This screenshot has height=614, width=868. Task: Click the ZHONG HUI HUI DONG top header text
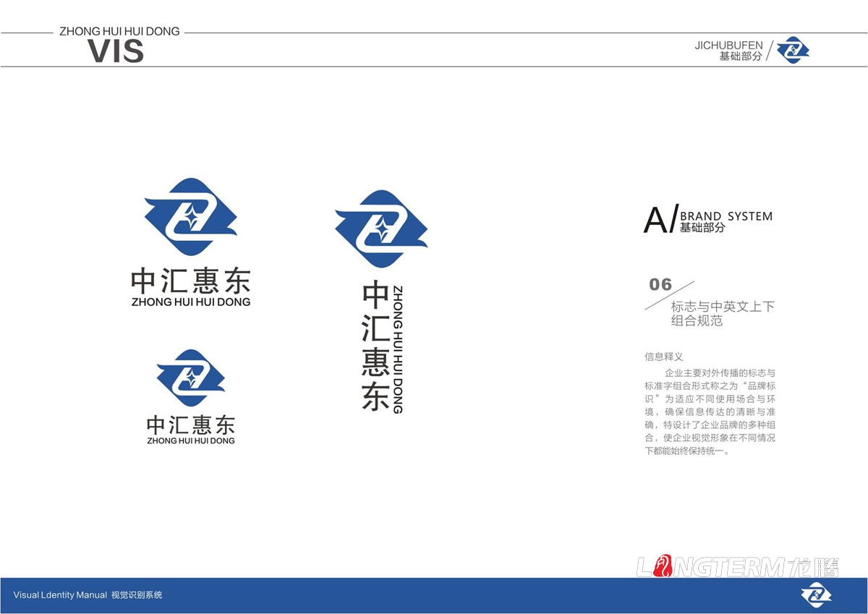click(x=119, y=31)
